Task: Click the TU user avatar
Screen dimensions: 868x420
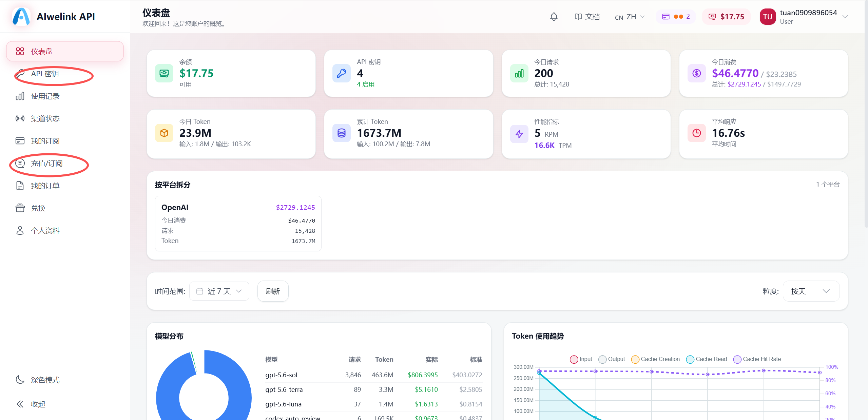Action: point(768,17)
